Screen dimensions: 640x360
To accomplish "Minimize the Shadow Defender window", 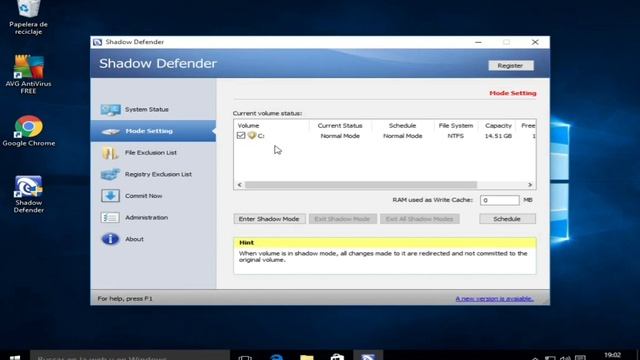I will tap(478, 42).
